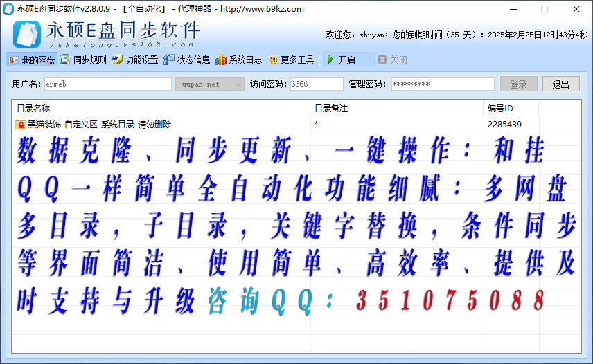The image size is (593, 364).
Task: Open the .uupan.net domain dropdown
Action: [238, 84]
